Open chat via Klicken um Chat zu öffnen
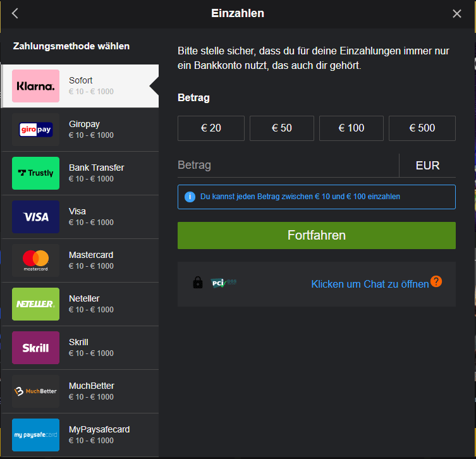Screen dimensions: 476x459 pyautogui.click(x=370, y=284)
